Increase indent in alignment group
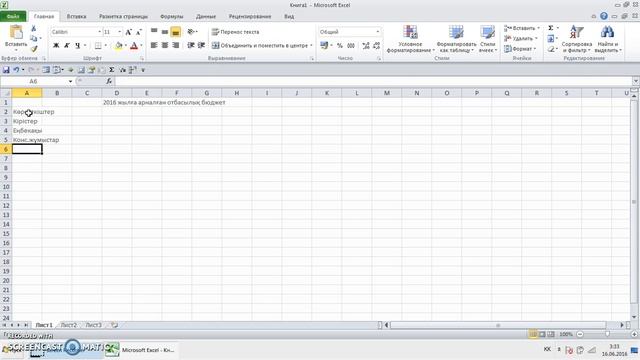640x360 pixels. click(x=201, y=45)
